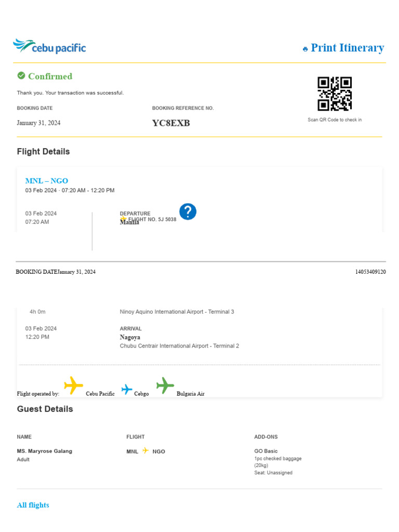This screenshot has width=399, height=532.
Task: Click the small plane icon between MNL and NGO
Action: tap(145, 451)
